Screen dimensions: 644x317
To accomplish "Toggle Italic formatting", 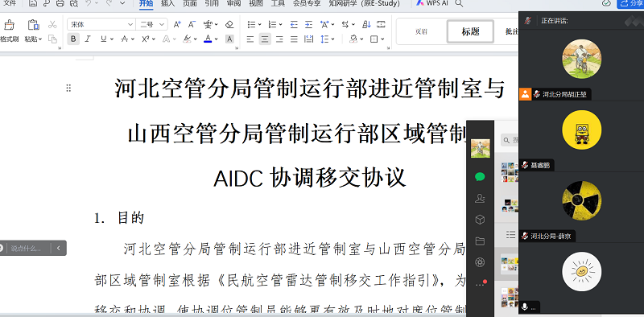I will [x=88, y=39].
